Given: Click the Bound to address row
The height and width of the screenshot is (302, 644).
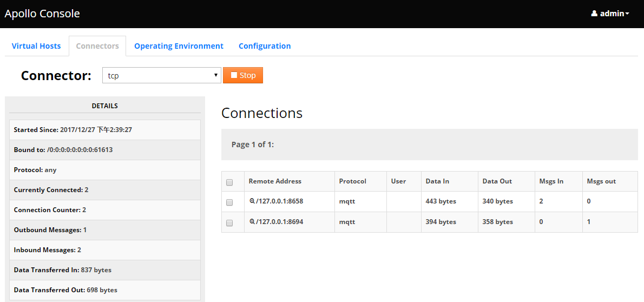Looking at the screenshot, I should [105, 150].
